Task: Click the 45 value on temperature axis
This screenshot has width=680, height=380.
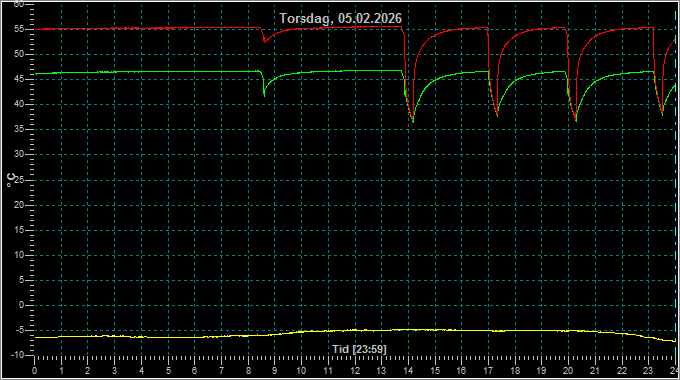Action: click(19, 79)
